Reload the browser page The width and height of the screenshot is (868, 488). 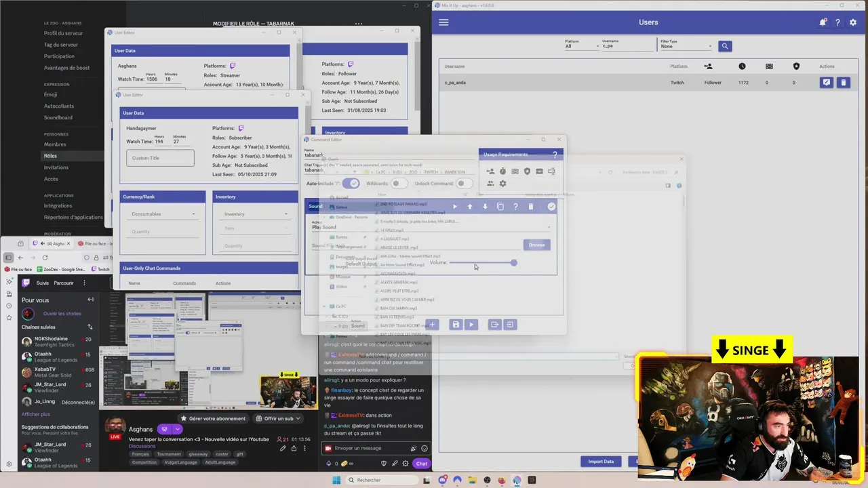coord(45,258)
